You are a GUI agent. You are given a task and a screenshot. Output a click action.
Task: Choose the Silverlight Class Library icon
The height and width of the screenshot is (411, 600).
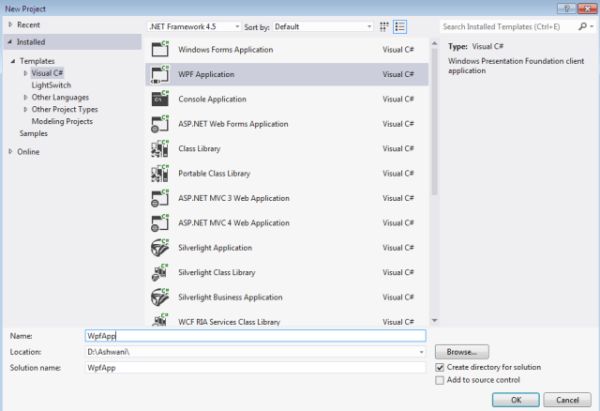(x=160, y=272)
